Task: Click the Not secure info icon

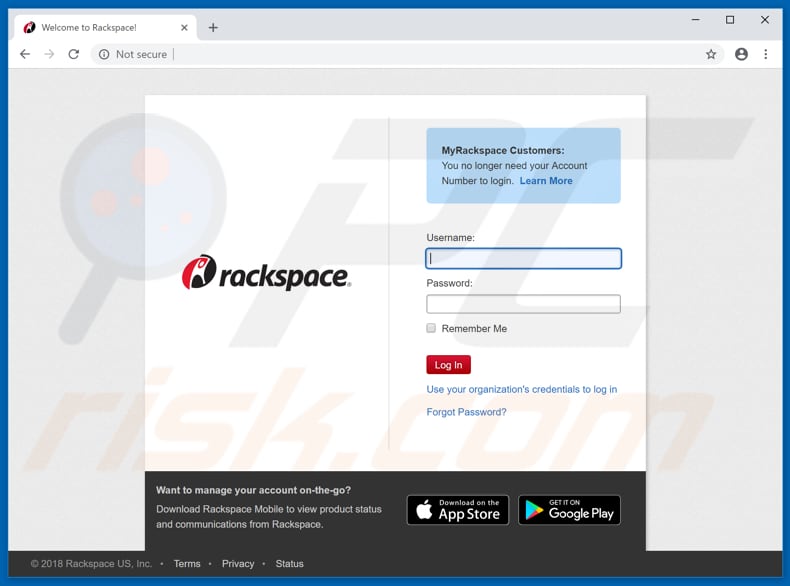Action: (x=104, y=54)
